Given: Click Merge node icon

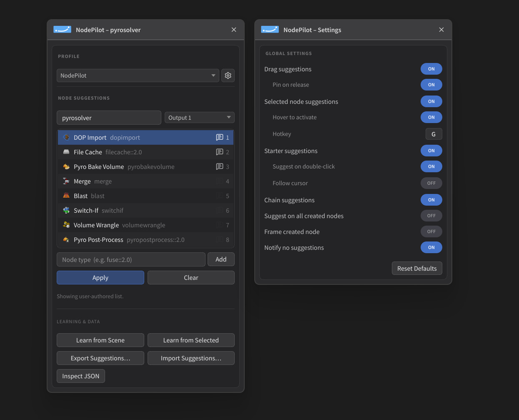Looking at the screenshot, I should (x=66, y=181).
